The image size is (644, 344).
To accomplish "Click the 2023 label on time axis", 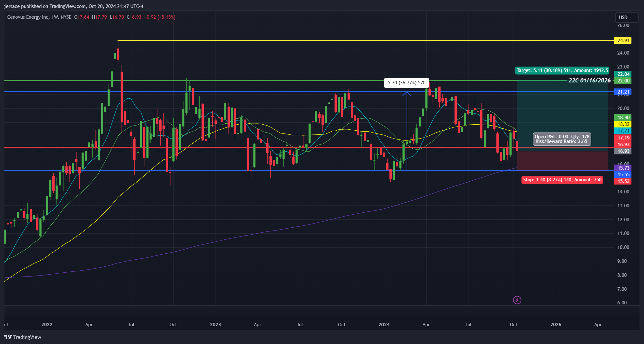I will click(x=216, y=325).
